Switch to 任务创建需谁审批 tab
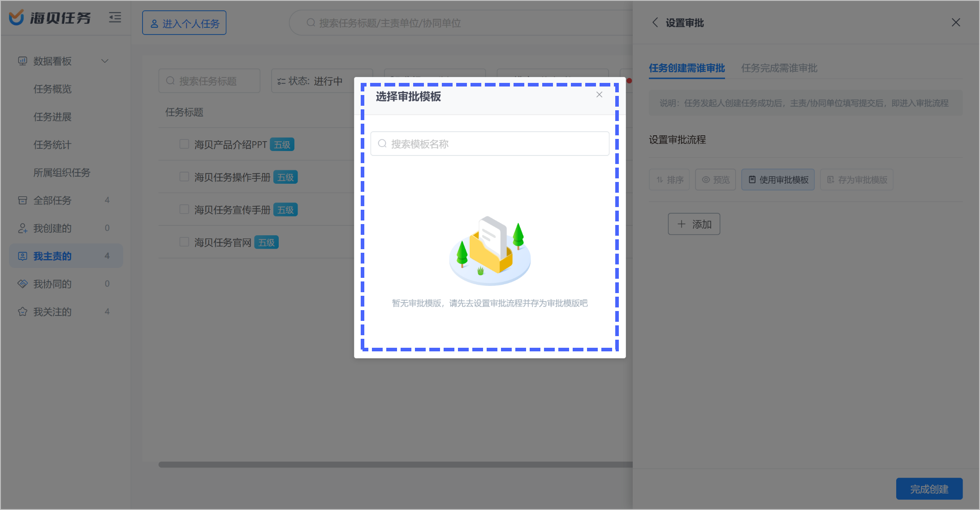This screenshot has height=510, width=980. [x=687, y=68]
